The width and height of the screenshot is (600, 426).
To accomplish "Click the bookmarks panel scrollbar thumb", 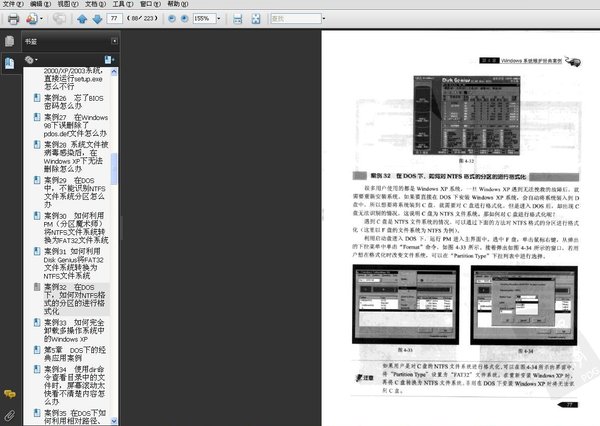I will pyautogui.click(x=114, y=169).
